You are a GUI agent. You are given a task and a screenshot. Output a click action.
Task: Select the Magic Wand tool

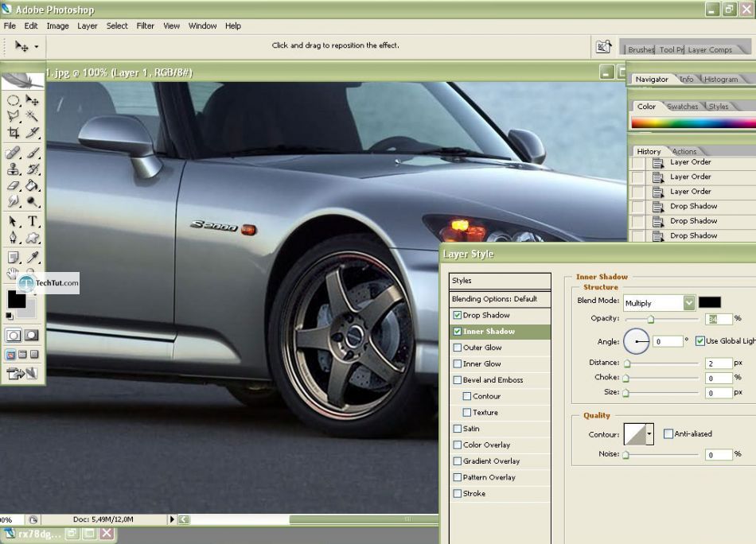(32, 116)
